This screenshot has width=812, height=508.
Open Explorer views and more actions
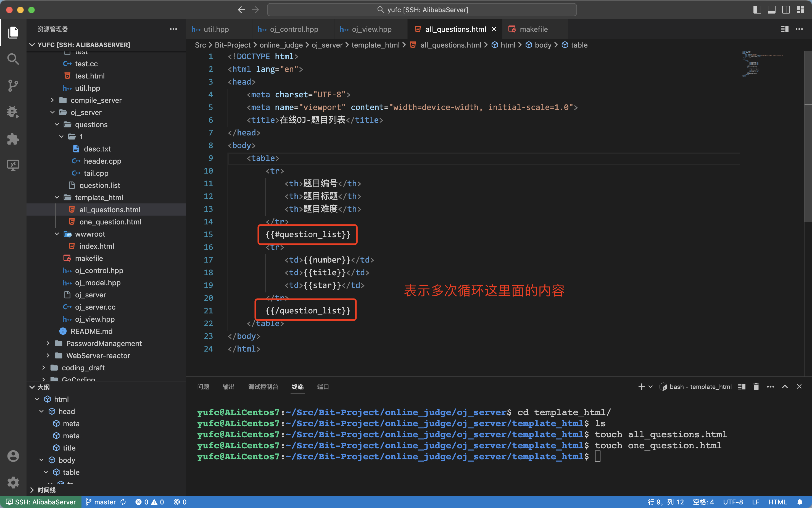[x=173, y=29]
